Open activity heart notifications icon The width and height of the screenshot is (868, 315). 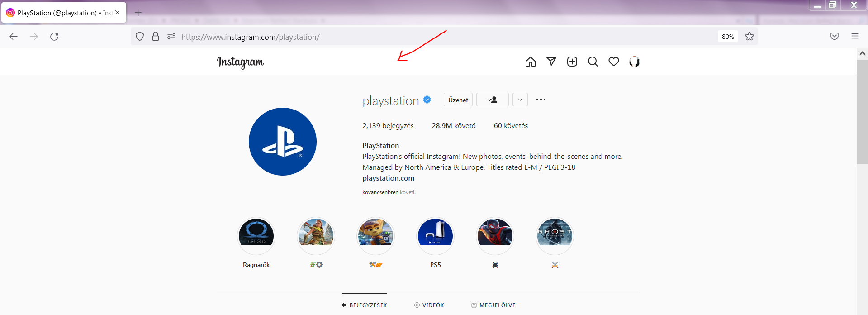[614, 62]
